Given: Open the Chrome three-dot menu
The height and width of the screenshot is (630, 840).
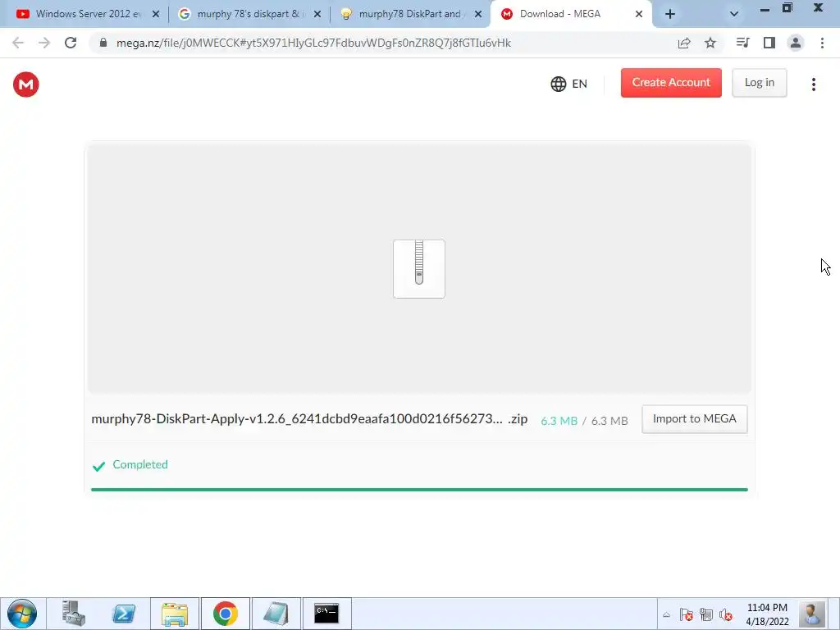Looking at the screenshot, I should click(822, 43).
